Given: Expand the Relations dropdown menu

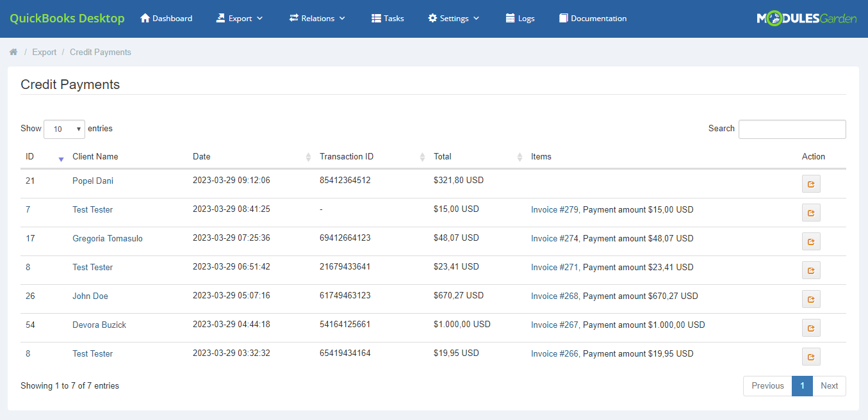Looking at the screenshot, I should pos(317,18).
